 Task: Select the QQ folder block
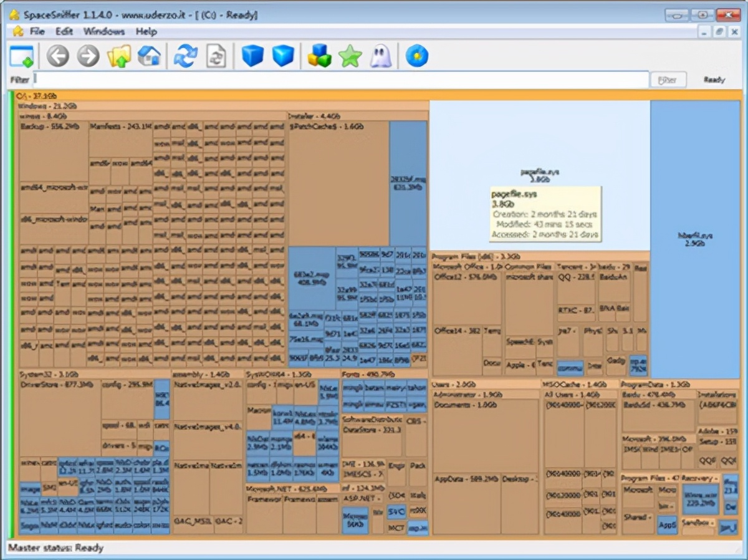[576, 288]
